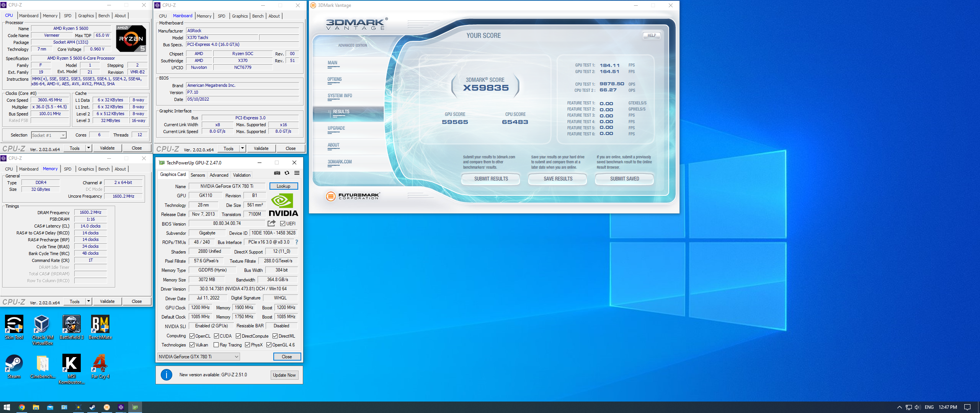This screenshot has width=980, height=413.
Task: Click the blue info icon in update notice
Action: coord(167,375)
